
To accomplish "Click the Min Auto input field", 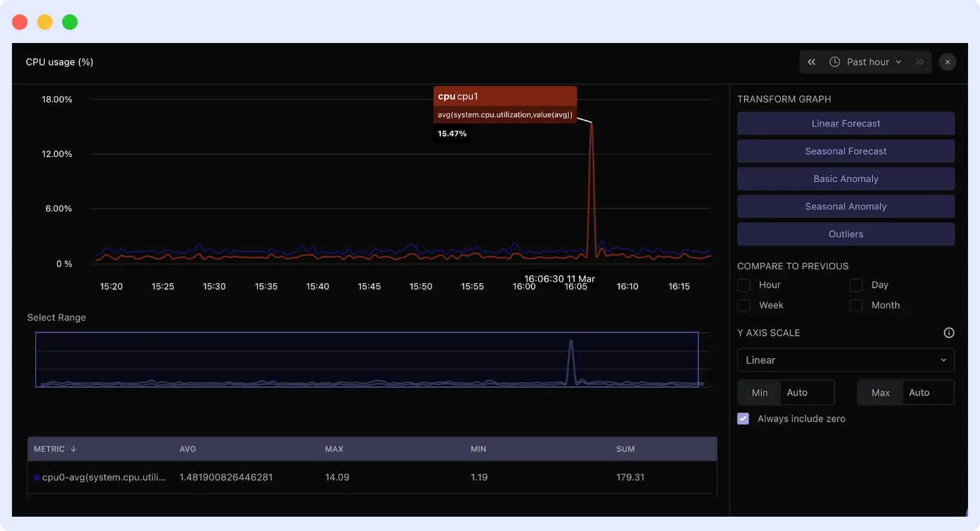I will coord(807,392).
